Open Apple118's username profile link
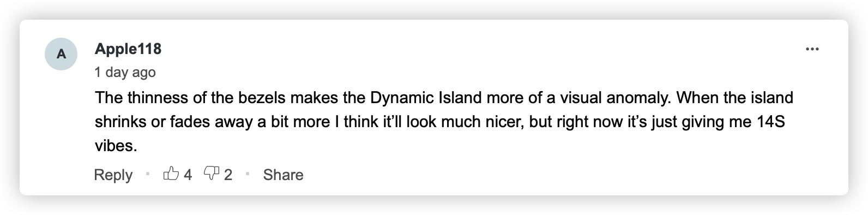868x215 pixels. [128, 49]
